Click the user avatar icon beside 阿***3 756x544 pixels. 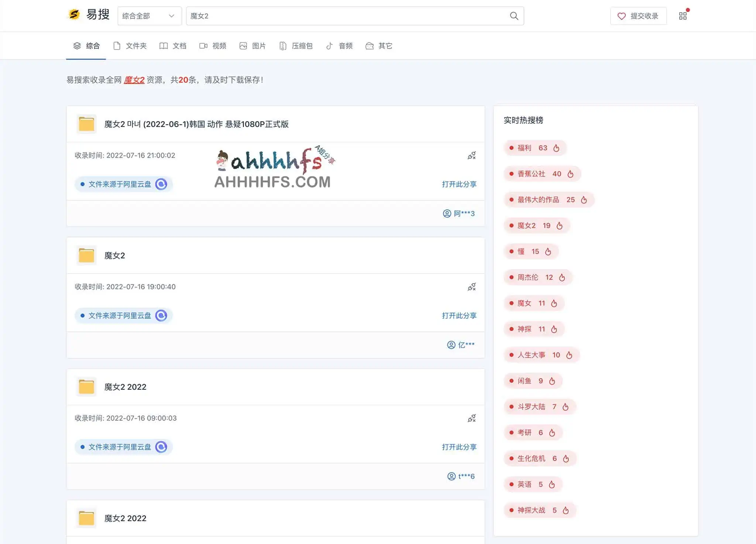click(446, 213)
